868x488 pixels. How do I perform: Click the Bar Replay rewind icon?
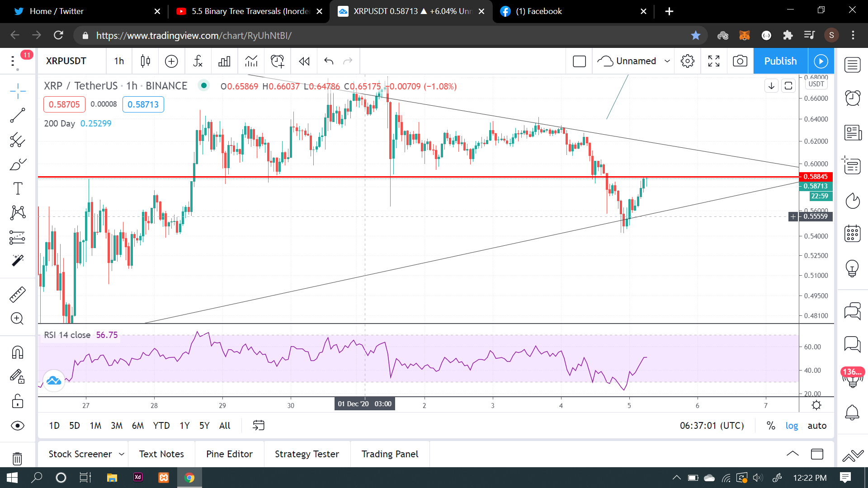pyautogui.click(x=304, y=61)
